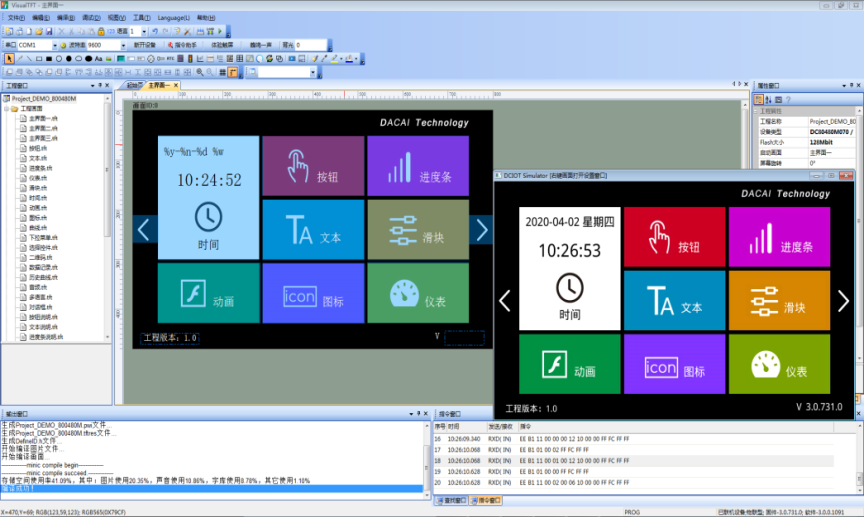This screenshot has width=864, height=517.
Task: Click 仪表 tile in DCIOT Simulator
Action: coord(779,364)
